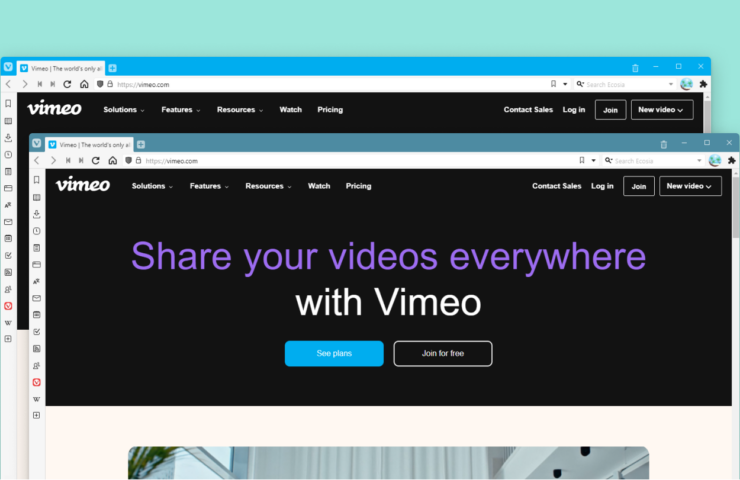Viewport: 740px width, 480px height.
Task: Expand Solutions menu in front window Vimeo page
Action: point(152,186)
